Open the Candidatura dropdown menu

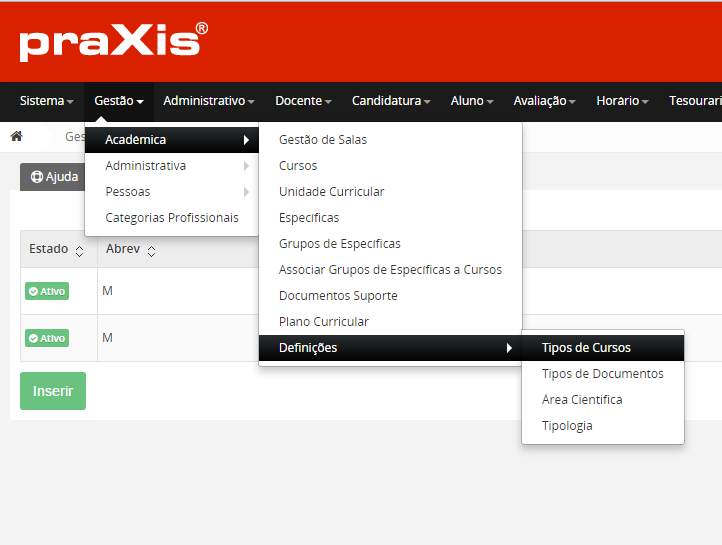(x=391, y=101)
